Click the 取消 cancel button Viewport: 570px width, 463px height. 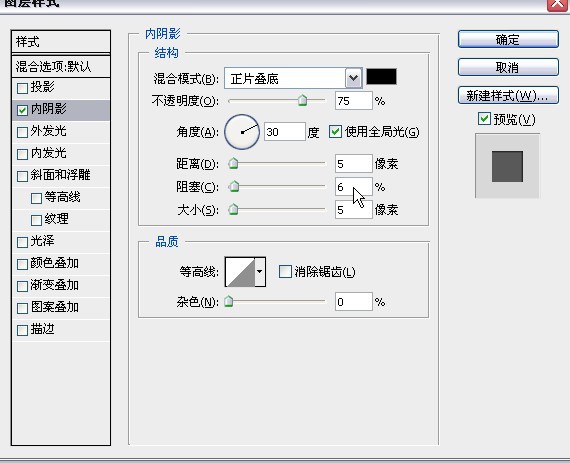click(508, 67)
